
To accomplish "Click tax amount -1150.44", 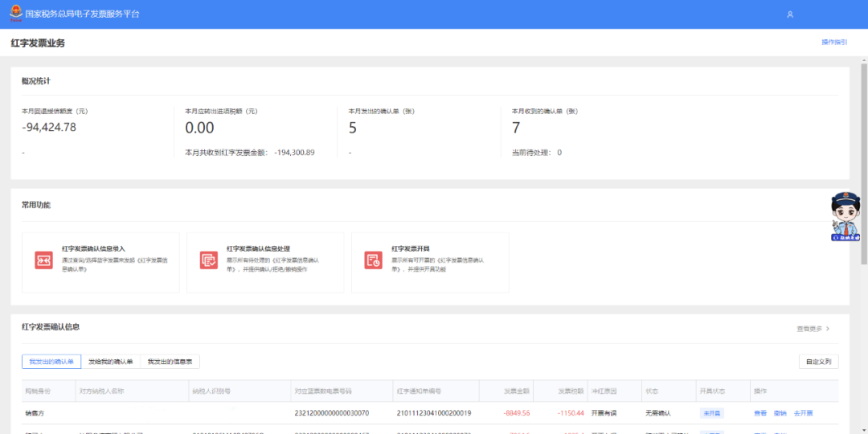I will (570, 413).
